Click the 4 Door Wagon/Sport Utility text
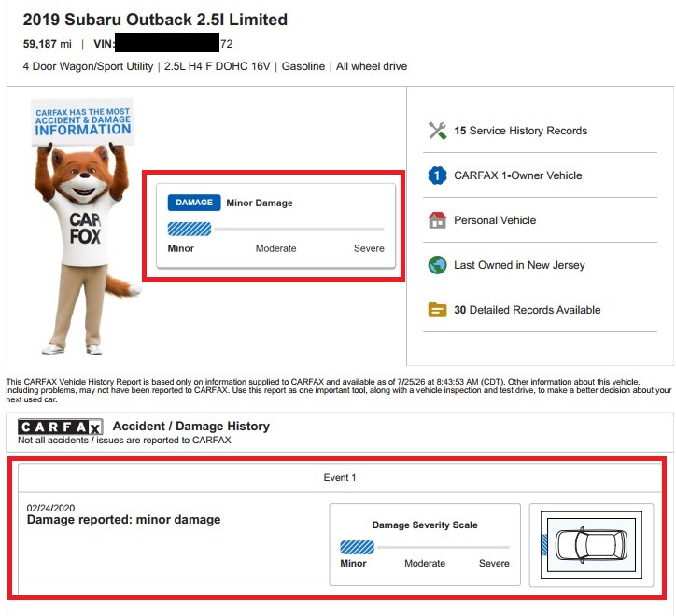This screenshot has width=676, height=616. (88, 66)
